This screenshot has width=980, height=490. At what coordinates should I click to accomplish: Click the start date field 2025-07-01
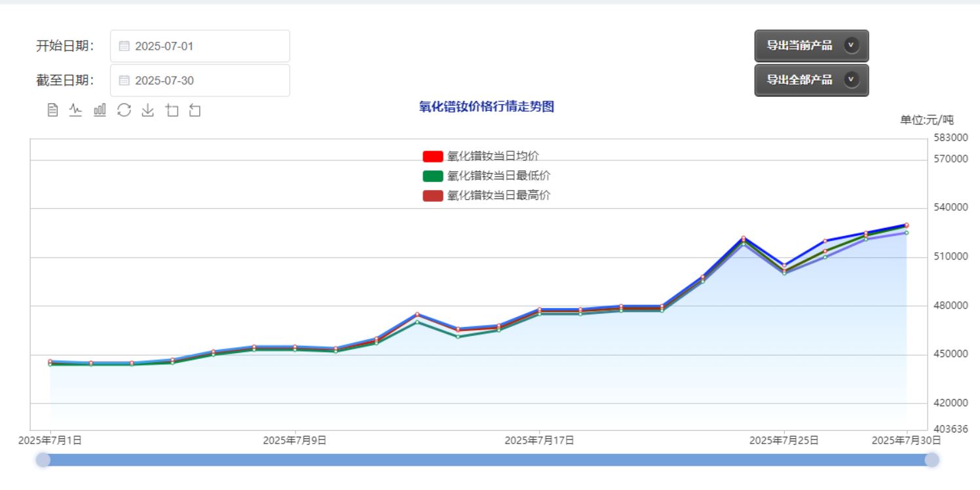(x=200, y=46)
